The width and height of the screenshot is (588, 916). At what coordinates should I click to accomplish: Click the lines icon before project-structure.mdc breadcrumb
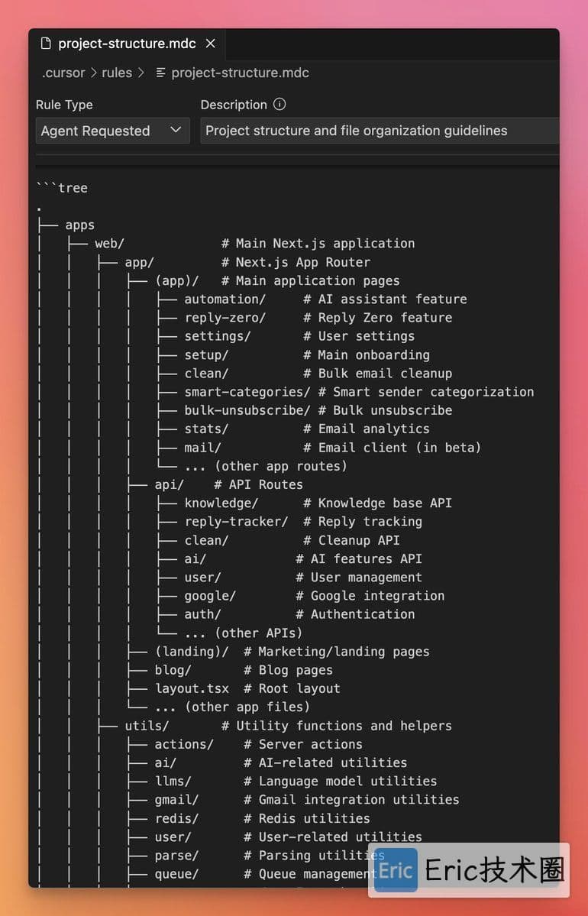click(x=160, y=73)
